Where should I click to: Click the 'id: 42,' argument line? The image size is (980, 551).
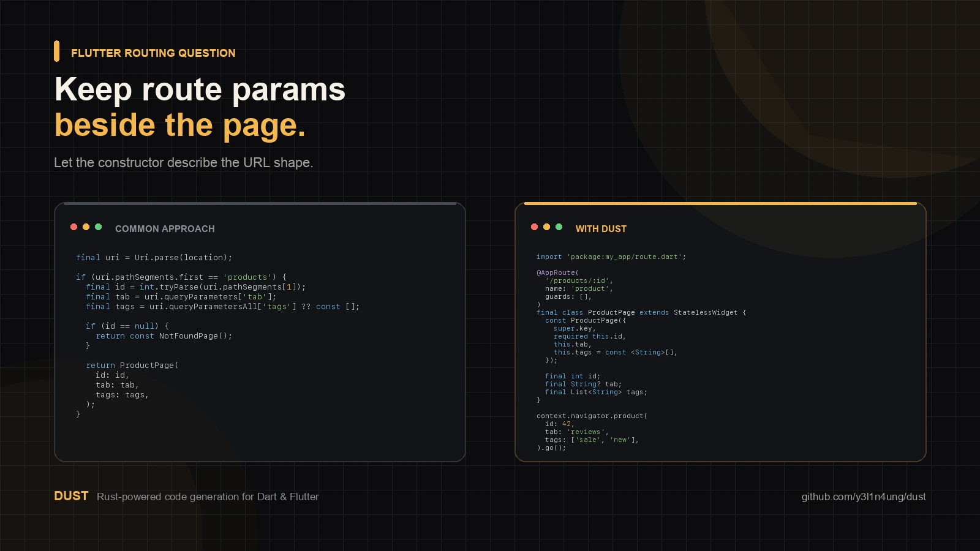tap(560, 424)
